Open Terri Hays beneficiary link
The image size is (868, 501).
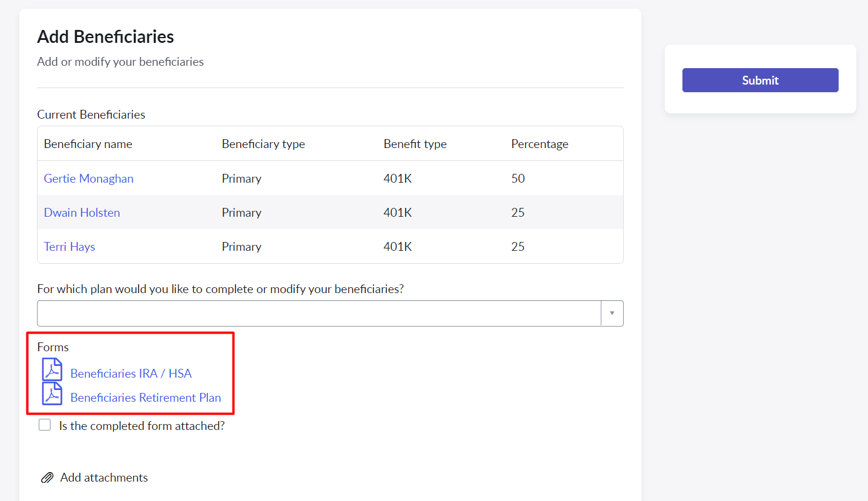point(69,247)
